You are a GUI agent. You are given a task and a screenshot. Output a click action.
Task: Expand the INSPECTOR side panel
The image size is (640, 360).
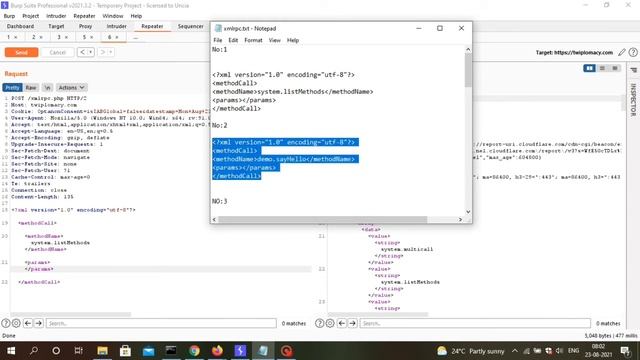coord(633,100)
